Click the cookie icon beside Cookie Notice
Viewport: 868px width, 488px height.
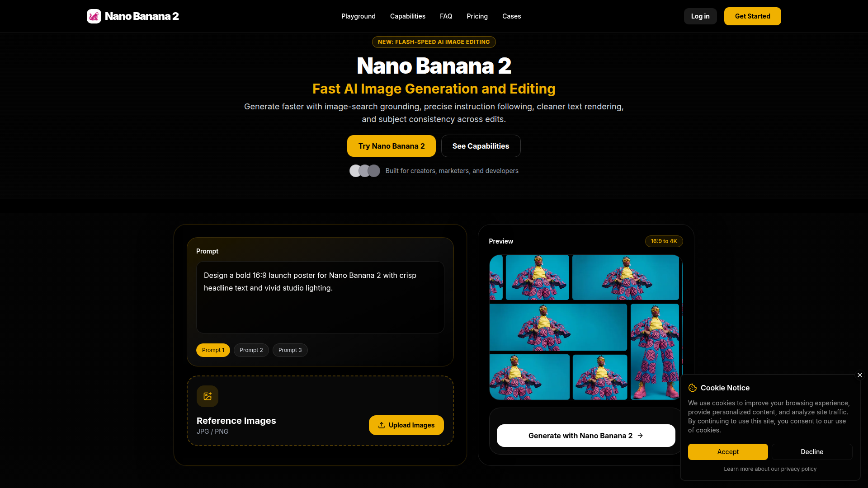coord(693,388)
